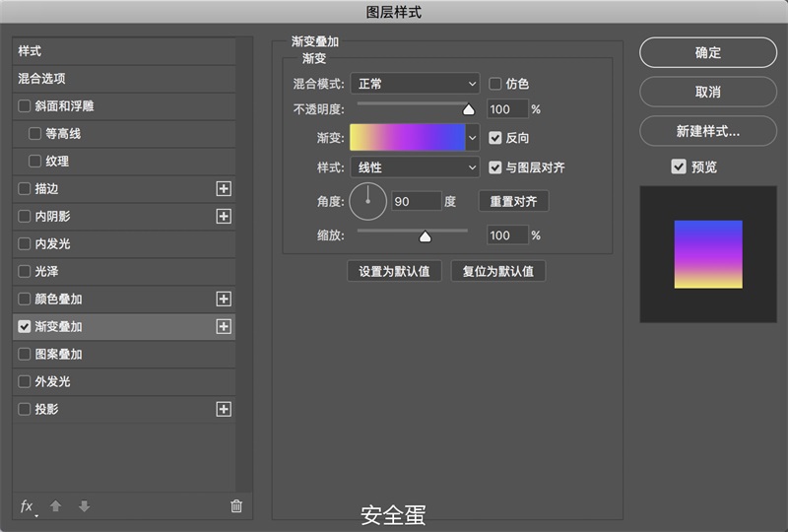Image resolution: width=788 pixels, height=532 pixels.
Task: Enable 光泽 checkbox
Action: pos(24,271)
